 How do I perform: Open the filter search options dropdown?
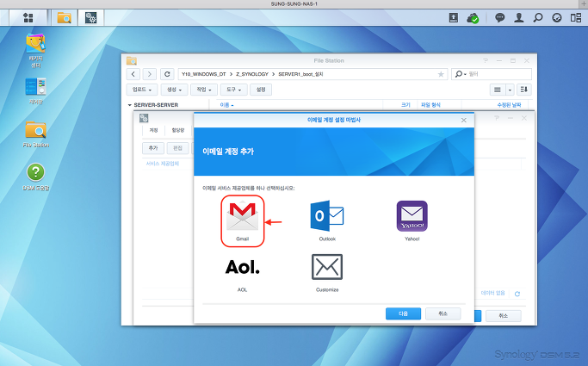[x=460, y=74]
